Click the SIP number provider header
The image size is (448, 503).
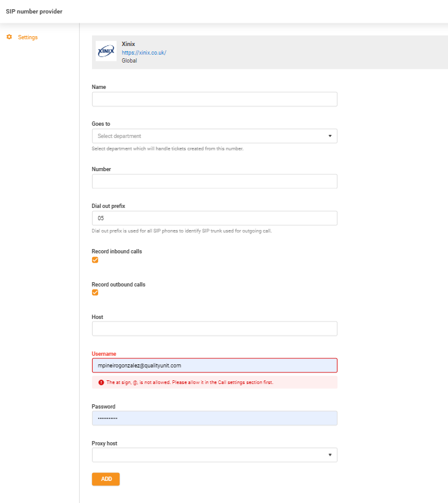click(x=34, y=11)
